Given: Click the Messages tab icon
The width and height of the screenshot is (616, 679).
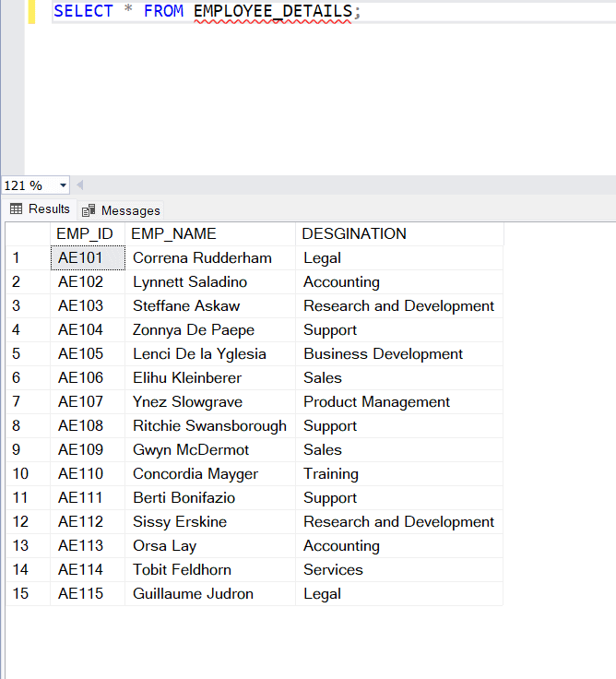Looking at the screenshot, I should click(x=89, y=210).
